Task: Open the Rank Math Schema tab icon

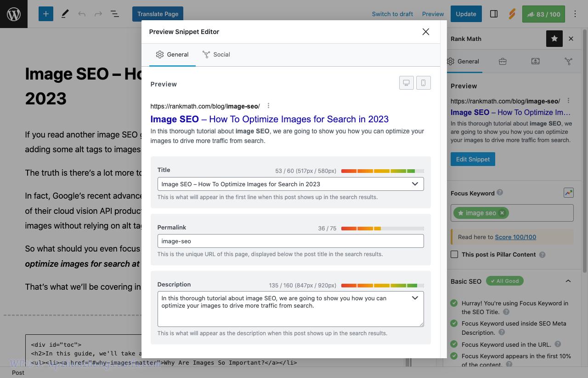Action: pyautogui.click(x=535, y=61)
